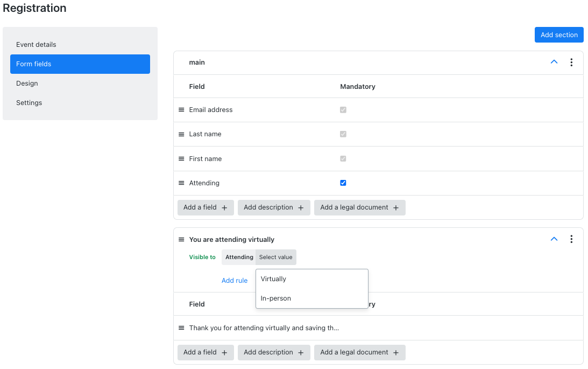The width and height of the screenshot is (588, 369).
Task: Click the Email address field name
Action: click(x=211, y=109)
